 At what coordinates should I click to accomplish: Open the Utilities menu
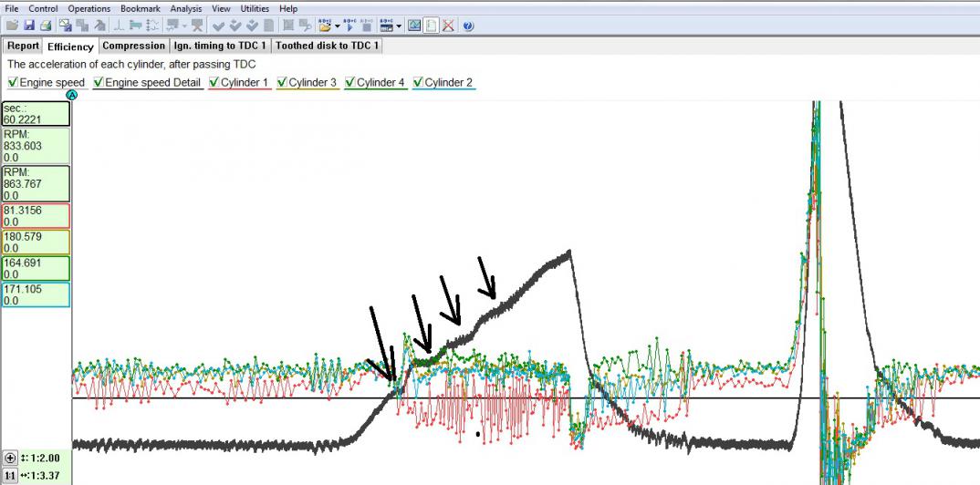click(x=255, y=8)
